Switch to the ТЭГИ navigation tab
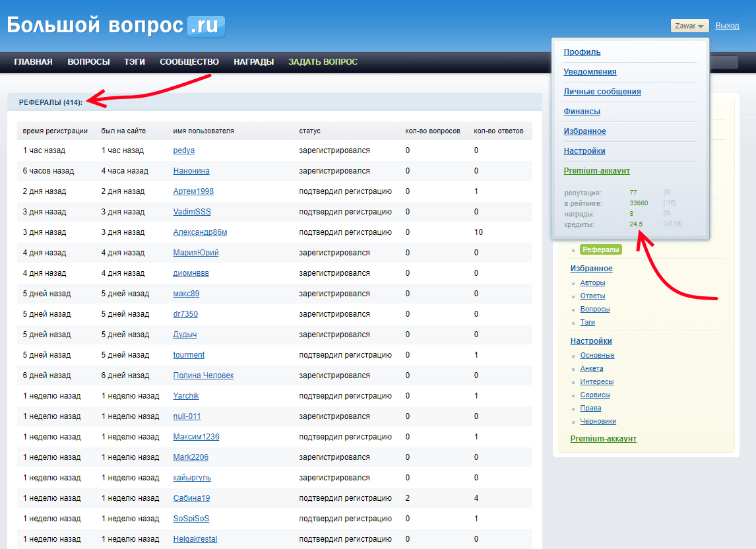Screen dimensions: 756x549 pyautogui.click(x=135, y=62)
